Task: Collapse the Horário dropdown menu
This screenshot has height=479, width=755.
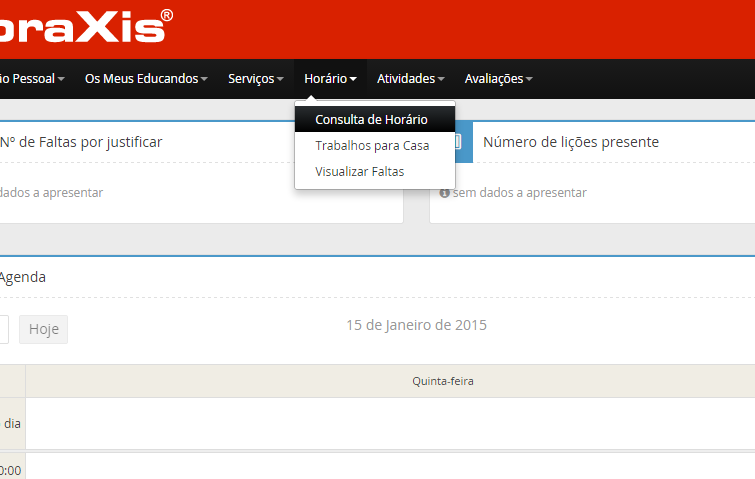Action: [x=330, y=79]
